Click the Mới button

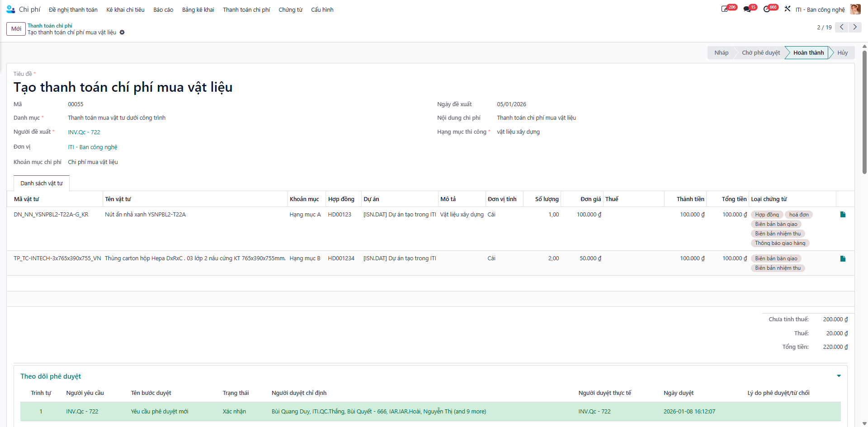click(x=16, y=28)
